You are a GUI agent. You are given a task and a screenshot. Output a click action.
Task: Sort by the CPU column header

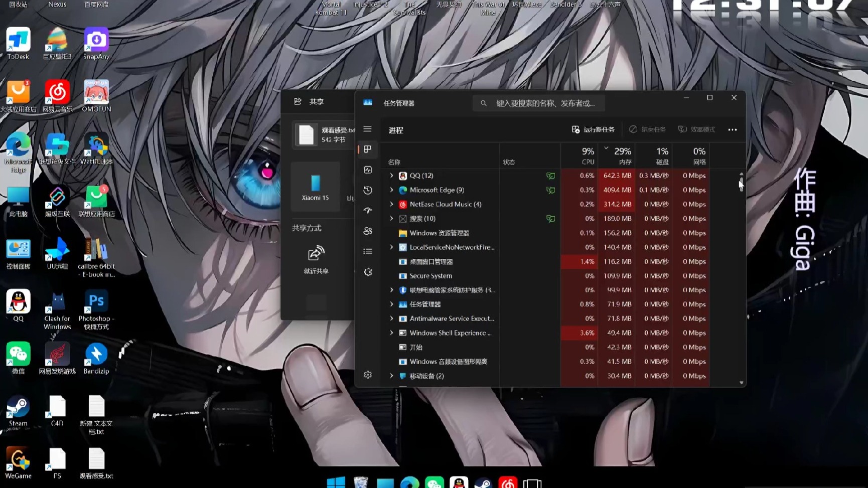[x=579, y=156]
